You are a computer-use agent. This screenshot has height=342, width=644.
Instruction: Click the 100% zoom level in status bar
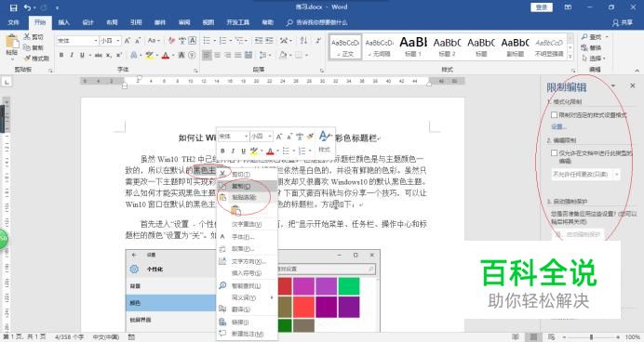(x=633, y=337)
